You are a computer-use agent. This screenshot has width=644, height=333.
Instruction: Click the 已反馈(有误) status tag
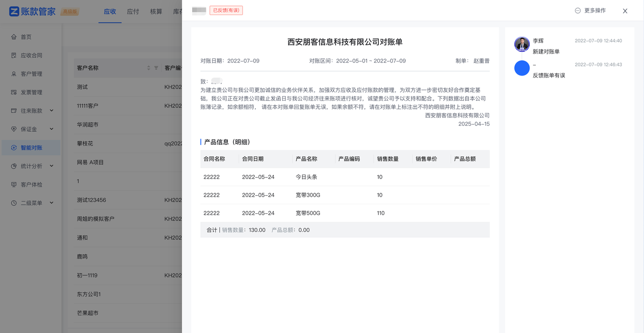click(226, 10)
